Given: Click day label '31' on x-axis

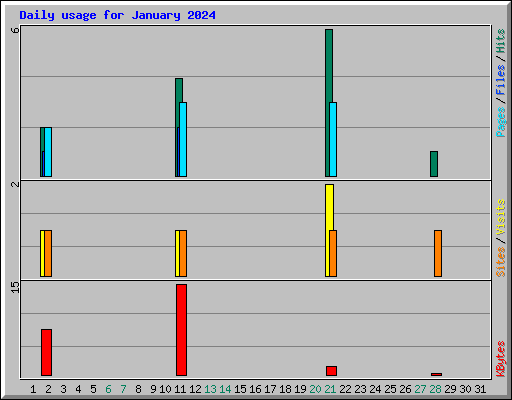Looking at the screenshot, I should [480, 389].
